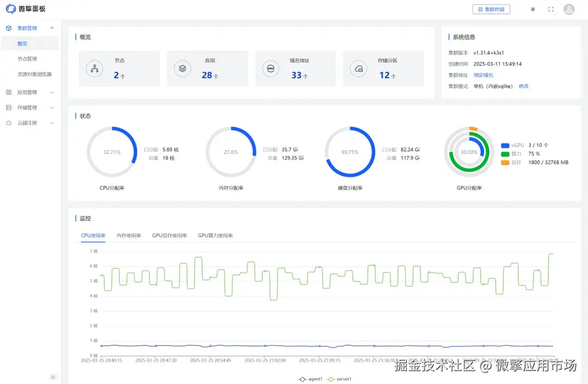Collapse the 集群管理 menu chevron

[52, 28]
